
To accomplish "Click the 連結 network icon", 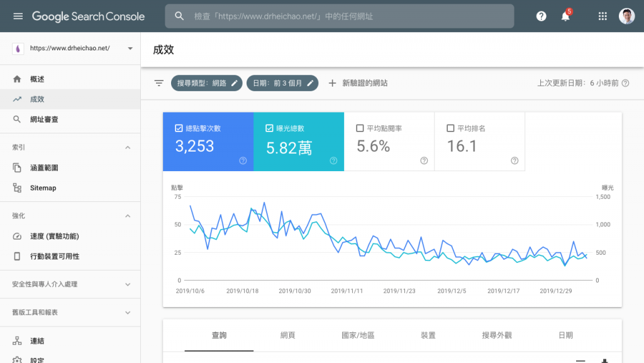I will pyautogui.click(x=17, y=341).
